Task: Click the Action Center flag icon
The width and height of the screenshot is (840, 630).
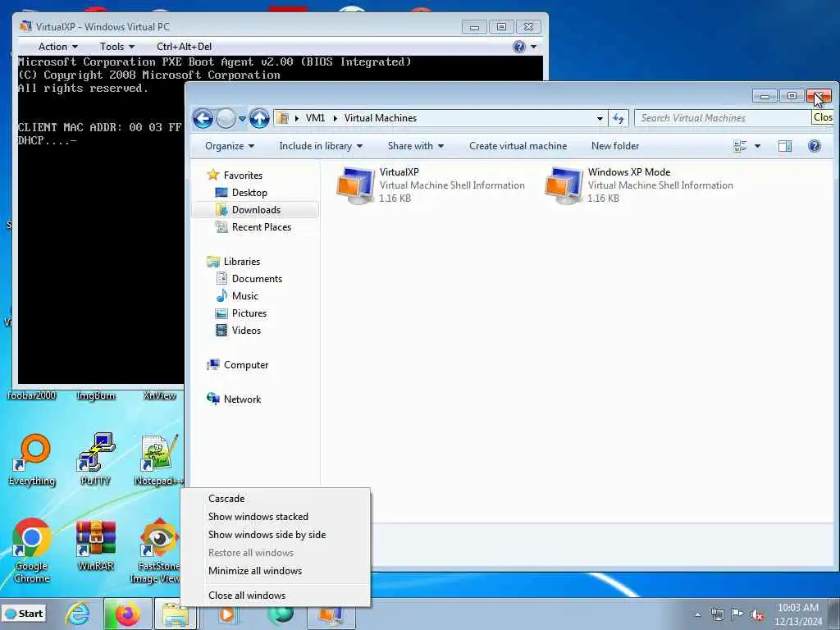Action: point(737,614)
